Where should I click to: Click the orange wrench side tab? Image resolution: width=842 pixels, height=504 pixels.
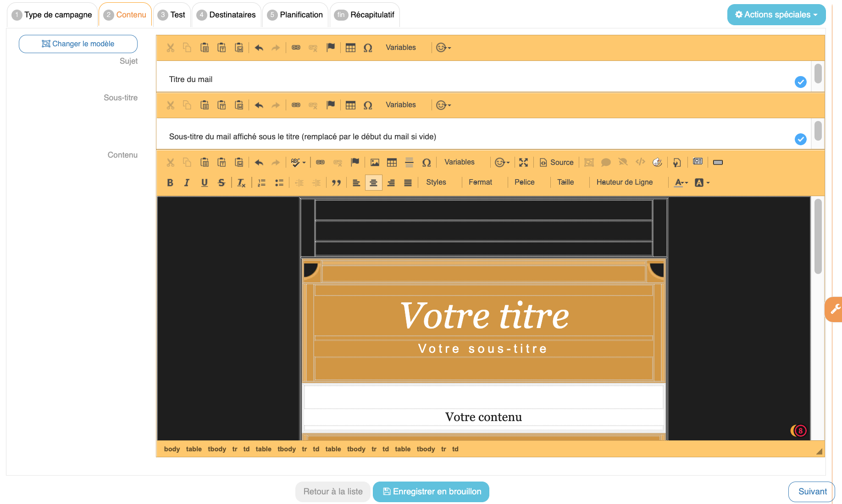(x=835, y=309)
